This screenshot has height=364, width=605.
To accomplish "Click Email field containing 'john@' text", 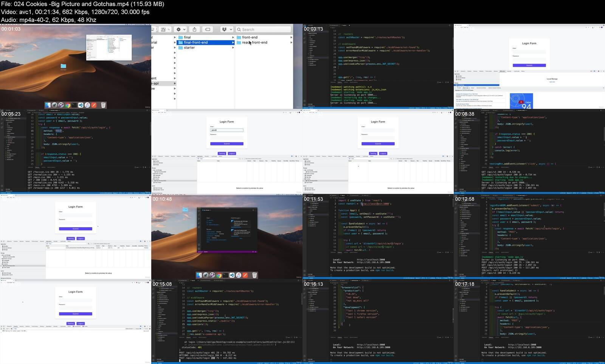I will (226, 130).
